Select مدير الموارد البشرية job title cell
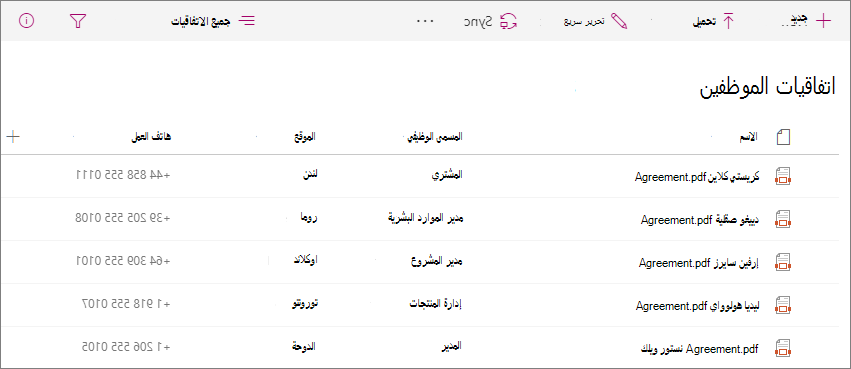Image resolution: width=851 pixels, height=369 pixels. pos(425,219)
